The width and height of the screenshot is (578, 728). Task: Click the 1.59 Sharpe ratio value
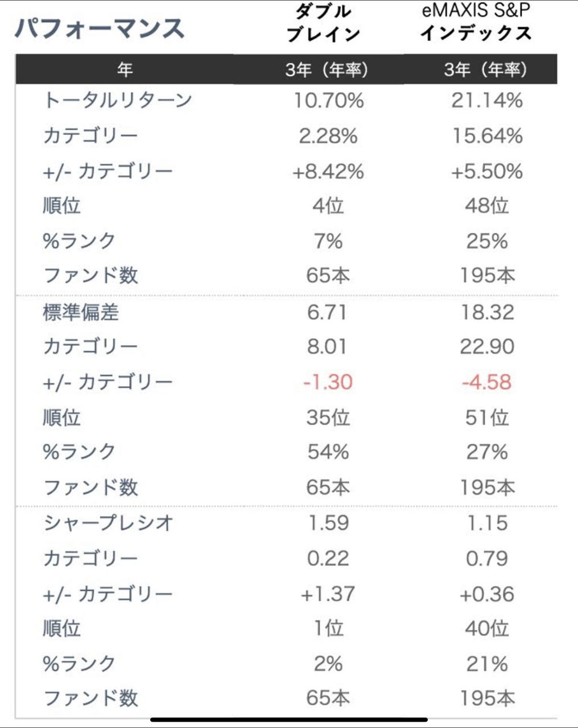(328, 523)
